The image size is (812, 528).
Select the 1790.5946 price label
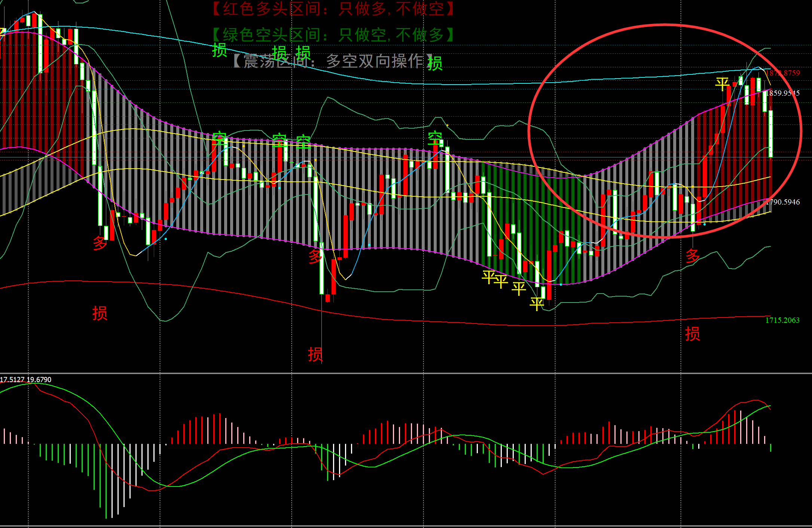[x=782, y=202]
